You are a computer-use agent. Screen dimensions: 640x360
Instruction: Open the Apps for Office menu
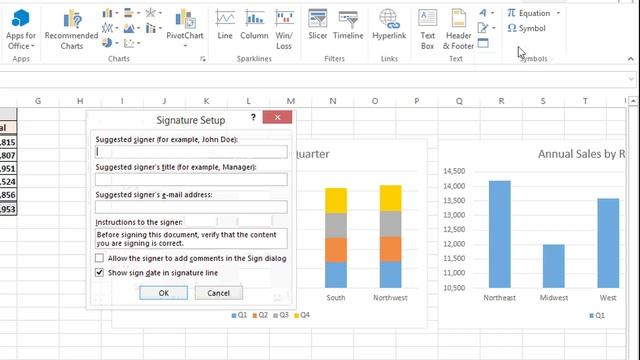tap(20, 29)
